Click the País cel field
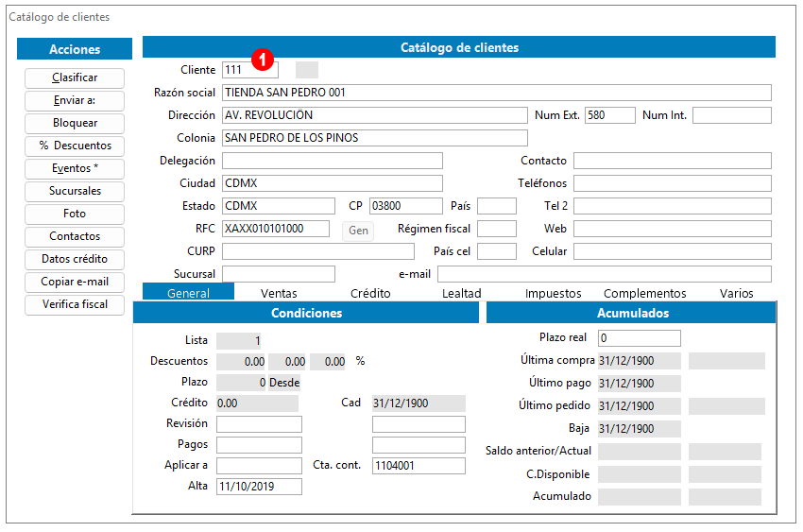Screen dimensions: 803x532 click(497, 251)
